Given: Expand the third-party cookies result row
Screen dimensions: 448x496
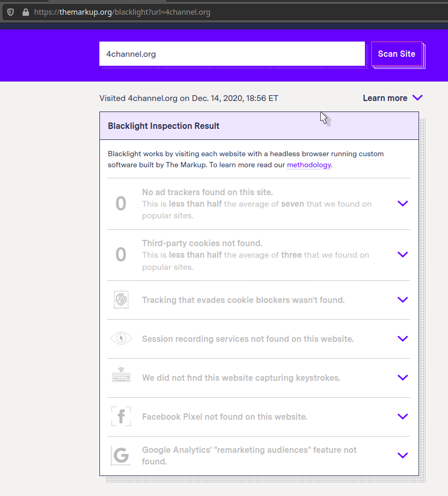Looking at the screenshot, I should (x=403, y=255).
